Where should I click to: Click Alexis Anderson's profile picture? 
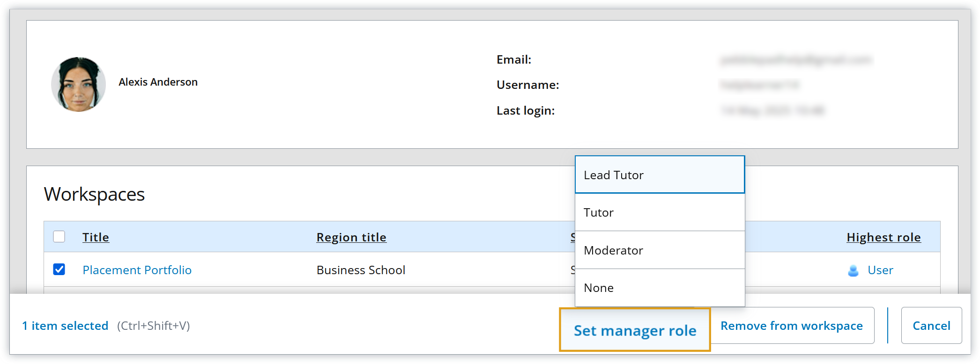pos(78,84)
